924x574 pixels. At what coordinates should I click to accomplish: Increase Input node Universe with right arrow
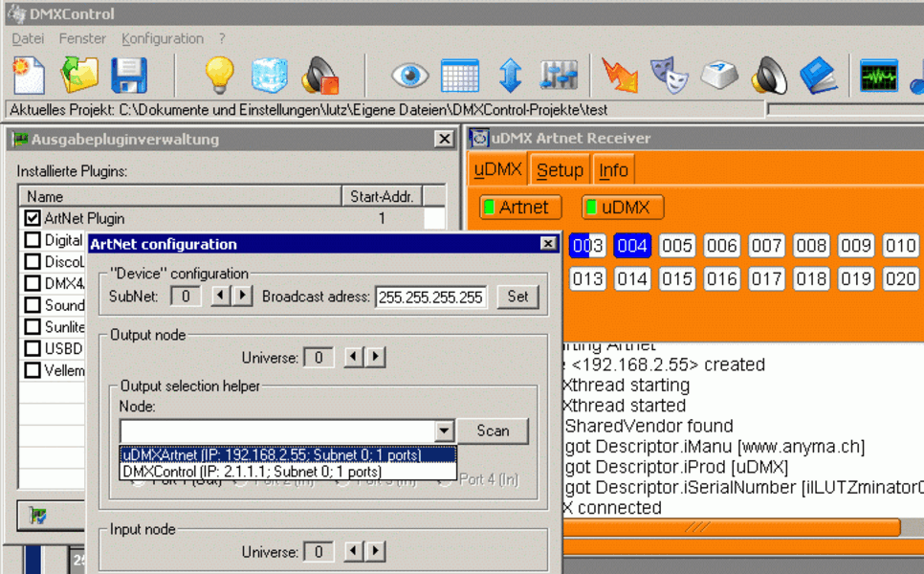(x=375, y=551)
